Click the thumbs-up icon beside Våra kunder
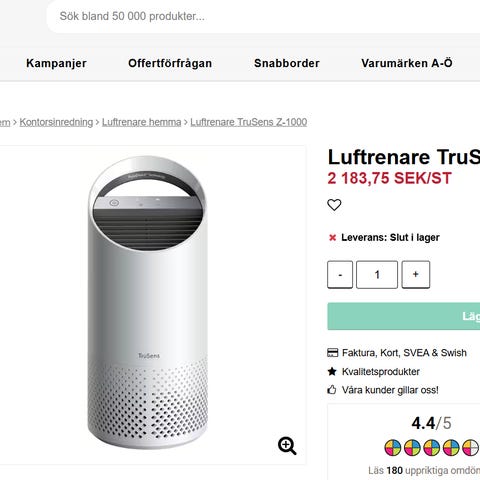The width and height of the screenshot is (480, 480). click(332, 390)
